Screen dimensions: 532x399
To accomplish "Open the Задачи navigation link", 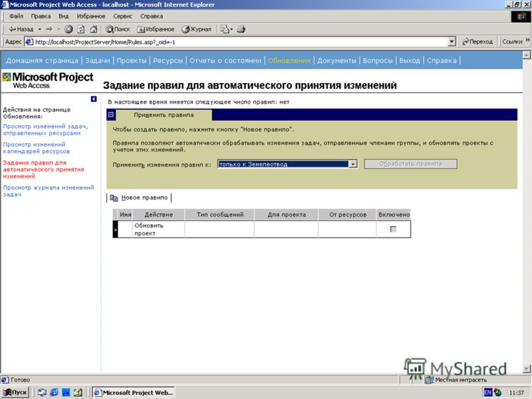I will (98, 61).
